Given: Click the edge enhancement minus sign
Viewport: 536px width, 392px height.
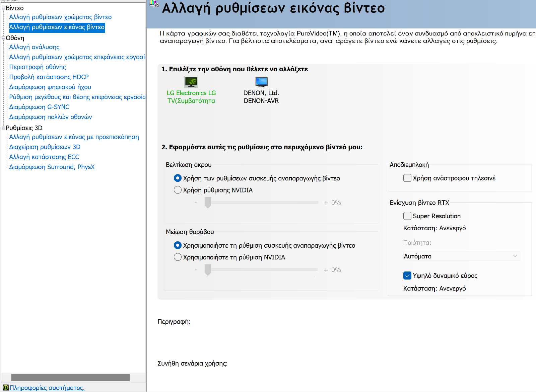Looking at the screenshot, I should pos(196,203).
